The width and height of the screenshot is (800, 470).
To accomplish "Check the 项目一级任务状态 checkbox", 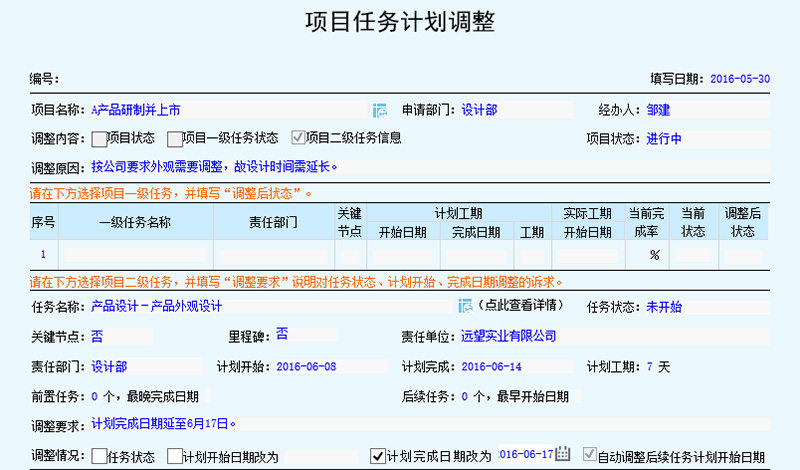I will click(175, 139).
